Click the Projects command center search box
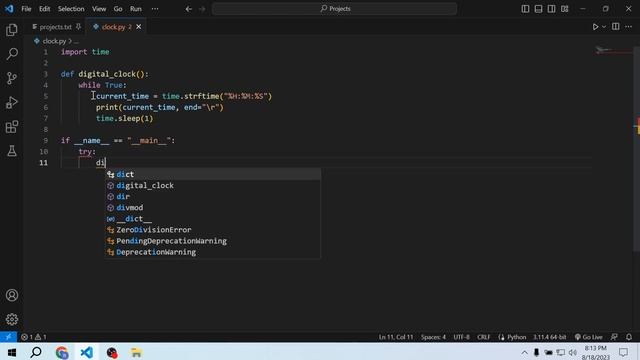Image resolution: width=640 pixels, height=360 pixels. point(334,9)
